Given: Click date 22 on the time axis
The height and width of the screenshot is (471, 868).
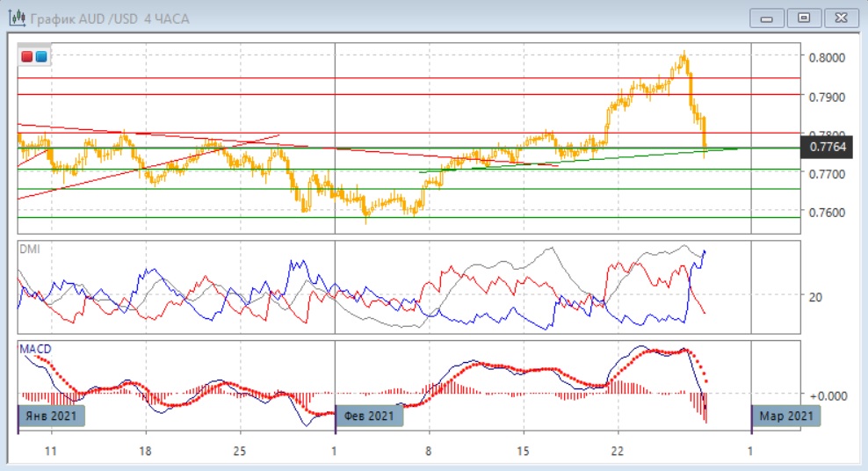Looking at the screenshot, I should 618,451.
